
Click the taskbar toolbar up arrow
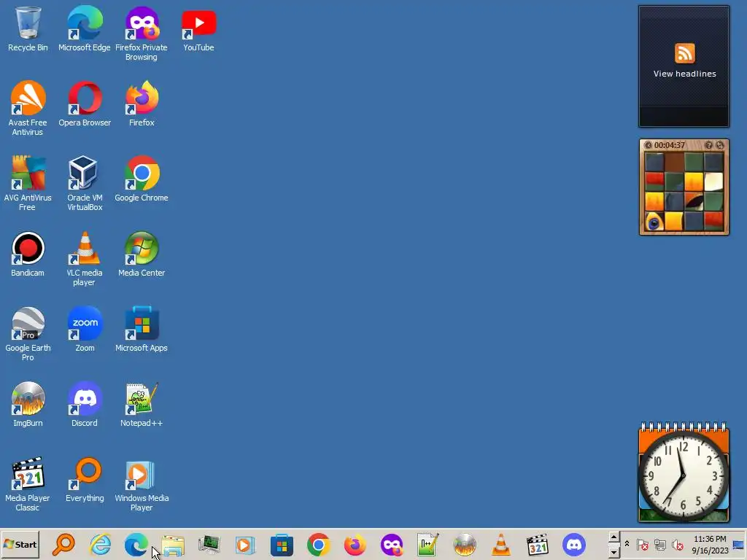(614, 537)
